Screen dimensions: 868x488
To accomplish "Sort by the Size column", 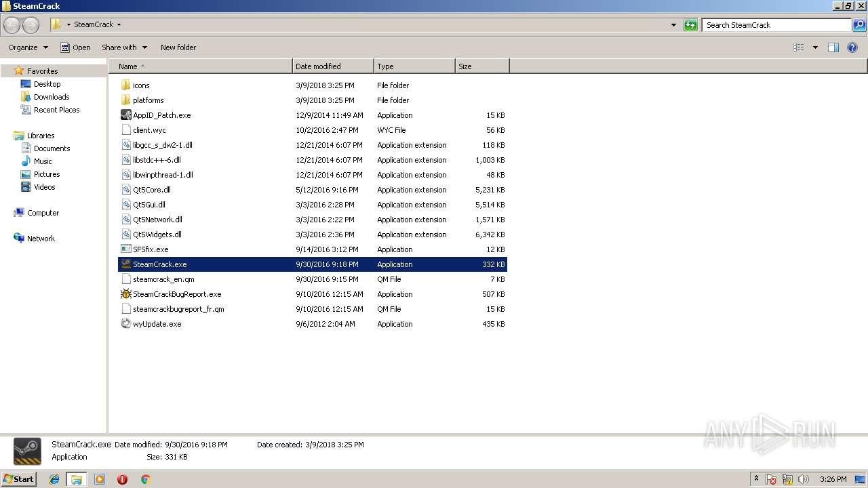I will coord(482,66).
